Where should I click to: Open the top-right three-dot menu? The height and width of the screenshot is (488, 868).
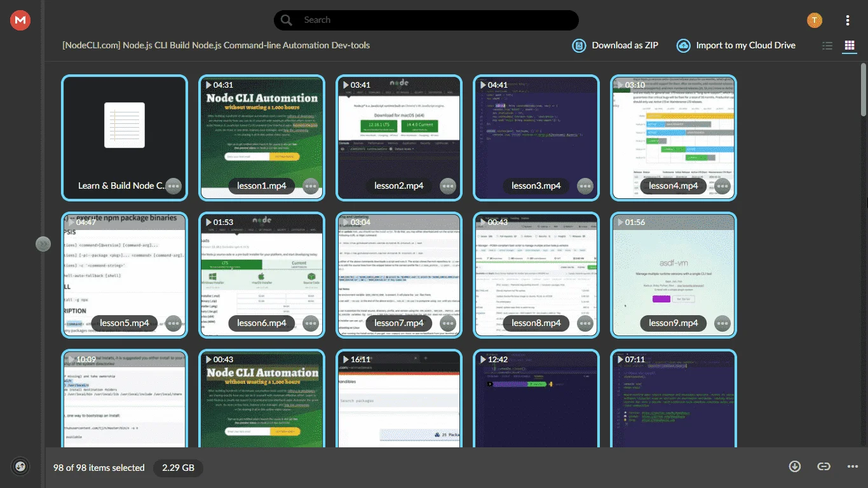coord(848,20)
